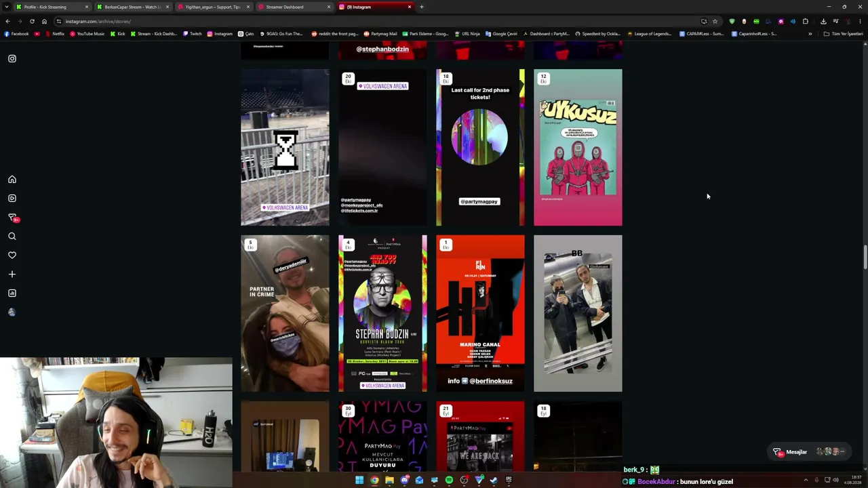Click the create new post plus icon

click(12, 274)
